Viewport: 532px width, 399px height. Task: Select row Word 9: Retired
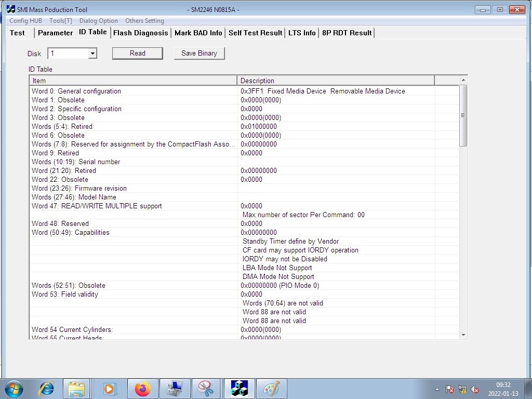click(244, 153)
